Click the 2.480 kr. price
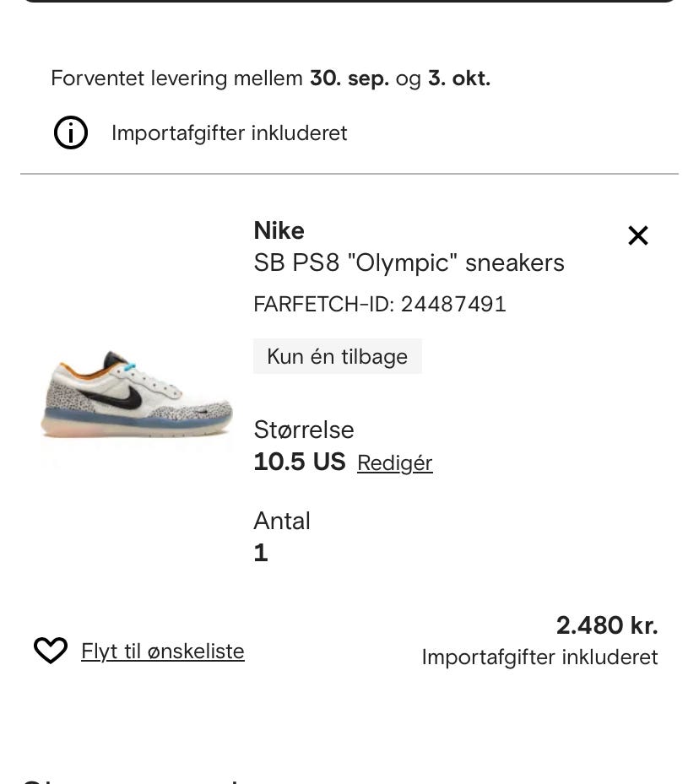The width and height of the screenshot is (699, 784). (606, 625)
